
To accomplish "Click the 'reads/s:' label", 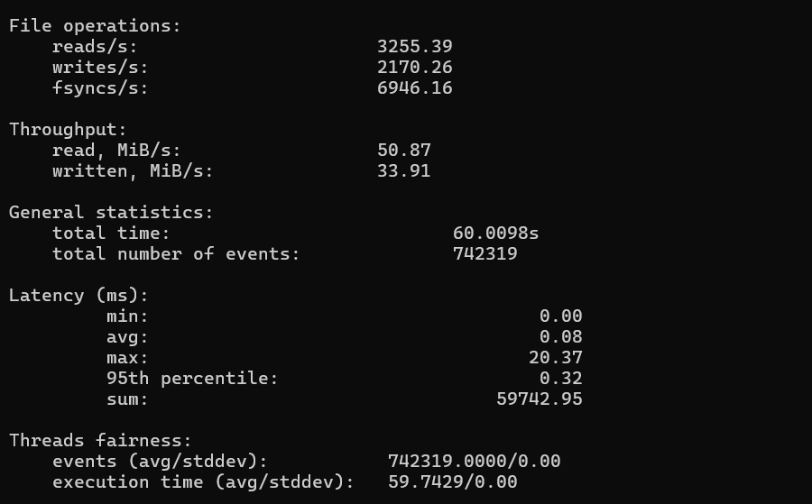I will (x=95, y=47).
